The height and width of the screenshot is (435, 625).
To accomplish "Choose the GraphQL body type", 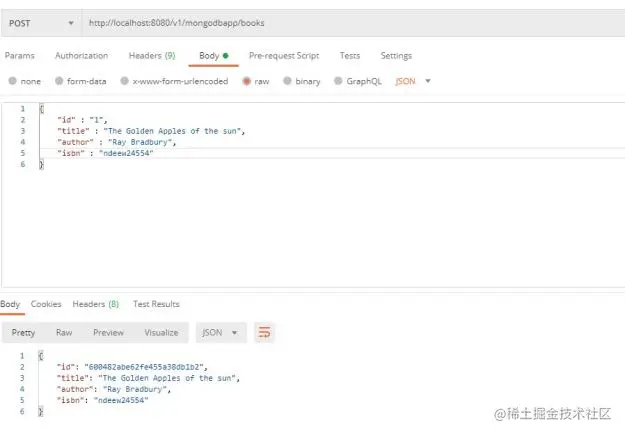I will tap(338, 81).
